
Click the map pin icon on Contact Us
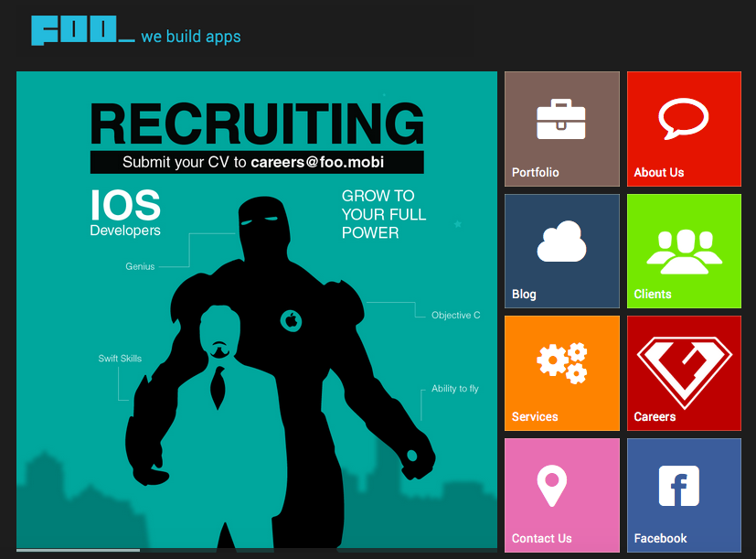click(x=552, y=486)
